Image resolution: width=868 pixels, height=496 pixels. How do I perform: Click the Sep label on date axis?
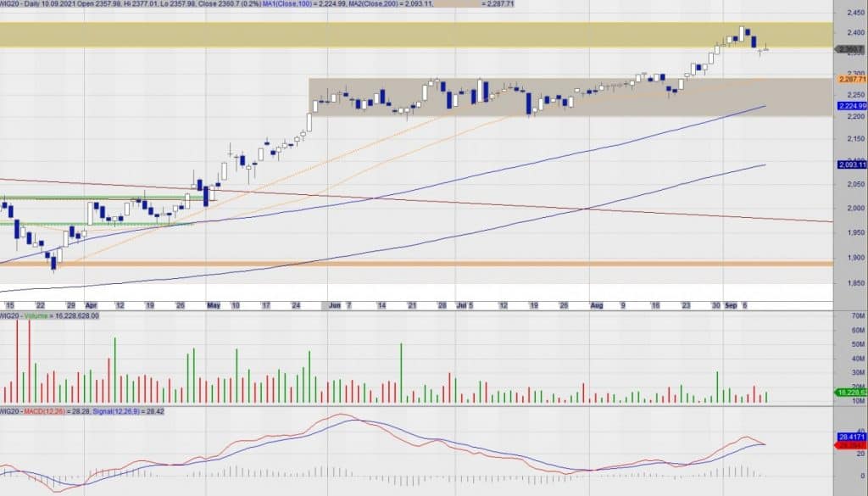[x=728, y=304]
